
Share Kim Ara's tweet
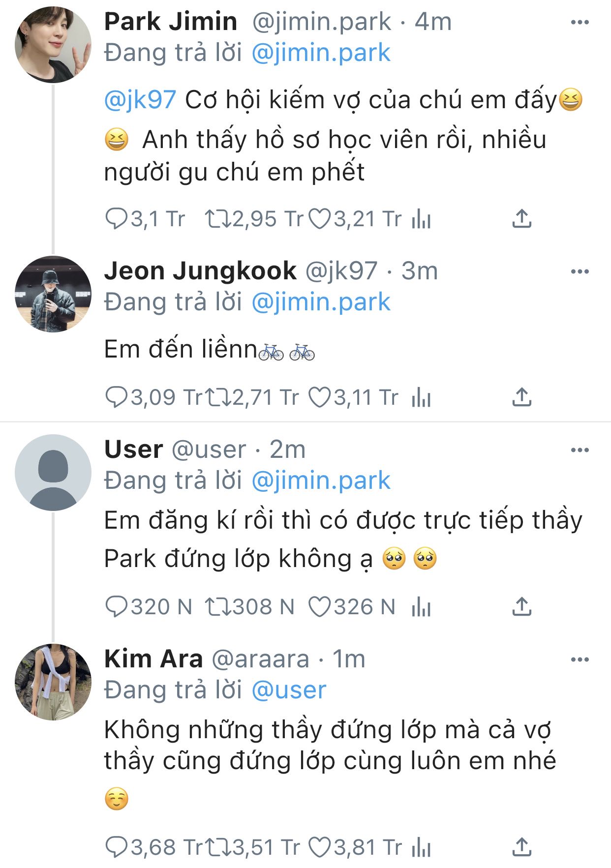(521, 847)
